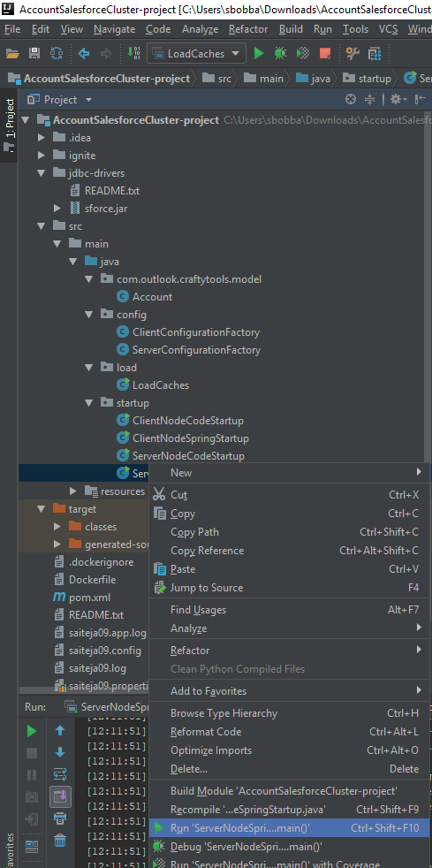Open the Navigate menu
Image resolution: width=432 pixels, height=868 pixels.
click(115, 29)
